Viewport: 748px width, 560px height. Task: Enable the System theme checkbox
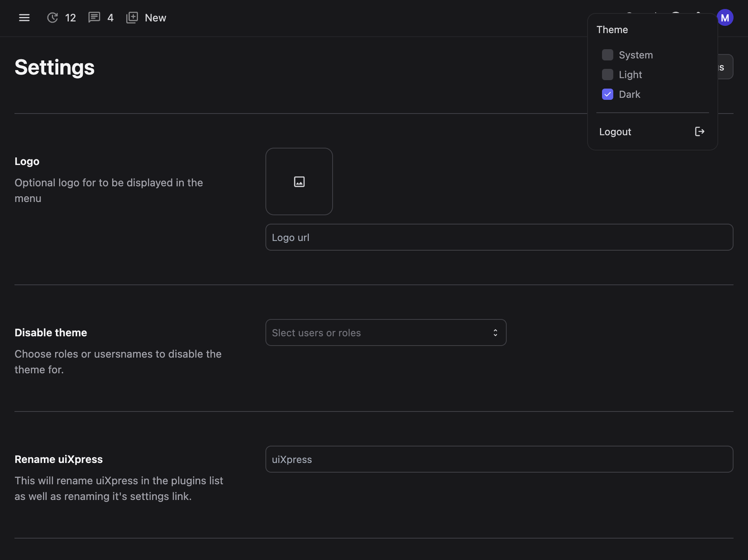[607, 55]
